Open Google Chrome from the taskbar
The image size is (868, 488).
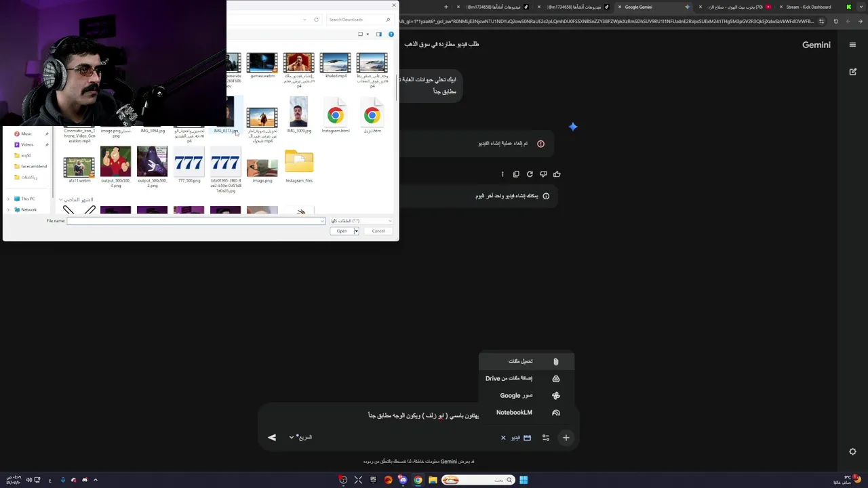(418, 480)
